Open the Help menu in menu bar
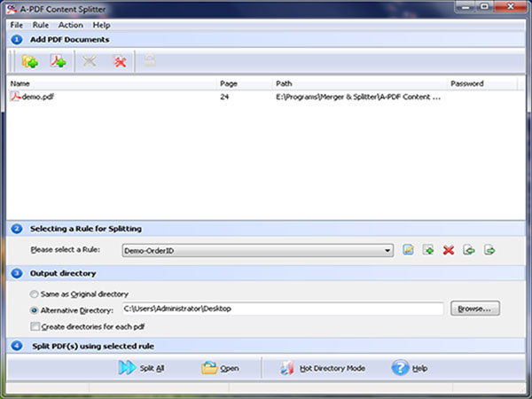Viewport: 532px width, 399px height. [x=101, y=25]
